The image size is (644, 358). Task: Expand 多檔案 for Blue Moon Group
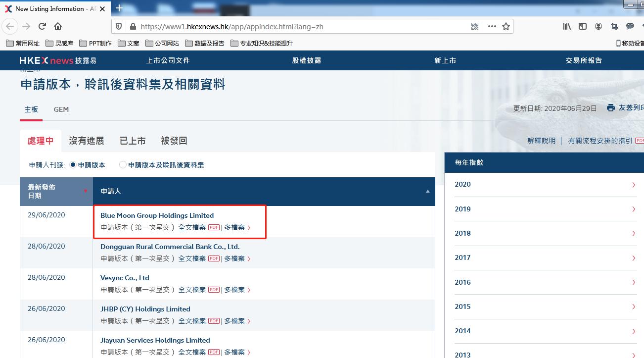[x=237, y=227]
